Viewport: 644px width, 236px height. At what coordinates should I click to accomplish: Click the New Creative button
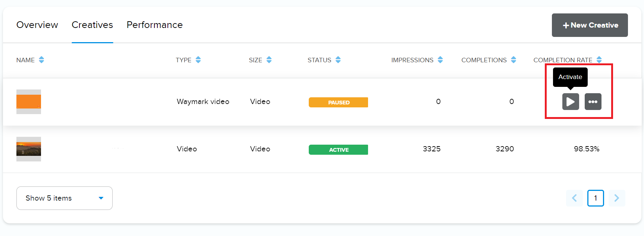(590, 25)
